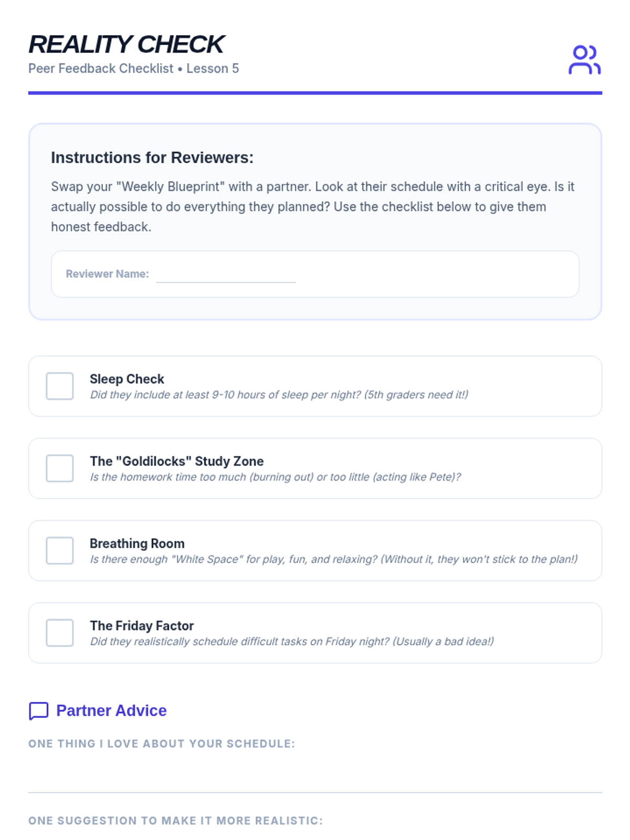Screen dimensions: 630x840
Task: Click the Breathing Room item title
Action: point(137,543)
